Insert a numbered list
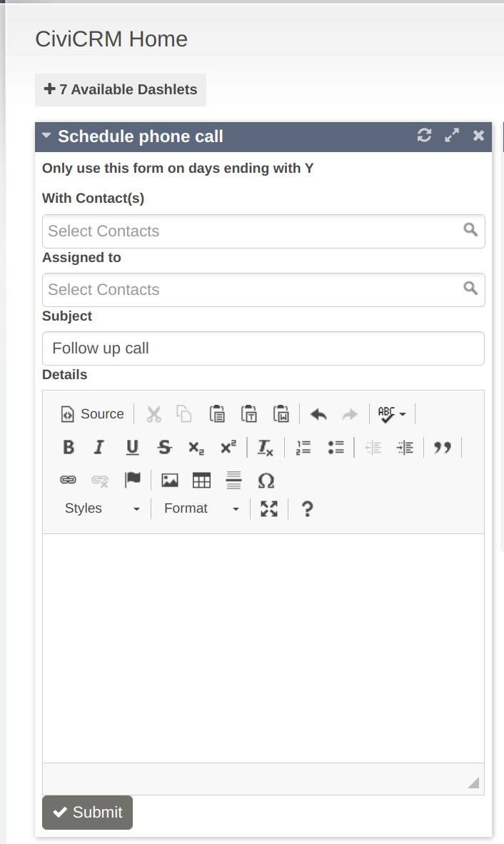Image resolution: width=504 pixels, height=844 pixels. click(303, 448)
